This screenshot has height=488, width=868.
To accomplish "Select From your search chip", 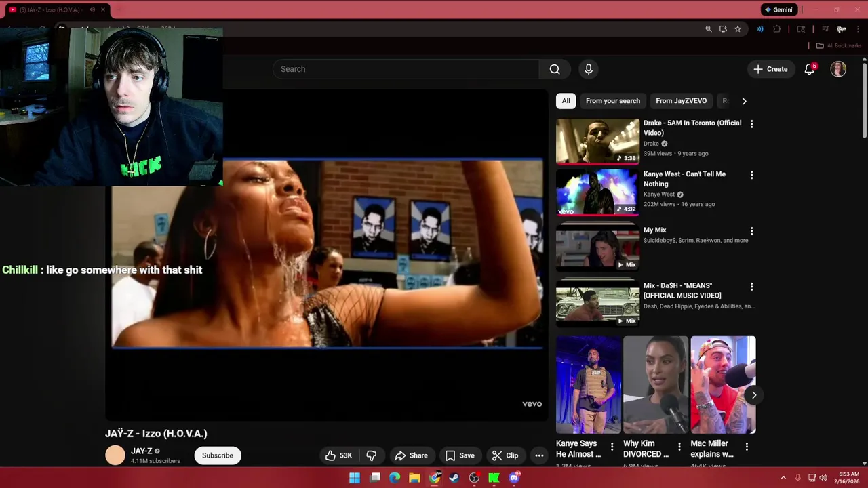I will pyautogui.click(x=613, y=101).
